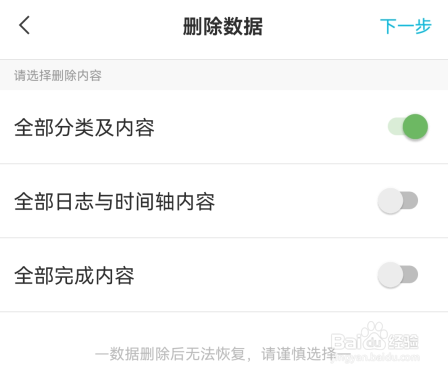Tap the light green track of 全部分类及内容 switch
This screenshot has width=448, height=375.
click(x=395, y=127)
